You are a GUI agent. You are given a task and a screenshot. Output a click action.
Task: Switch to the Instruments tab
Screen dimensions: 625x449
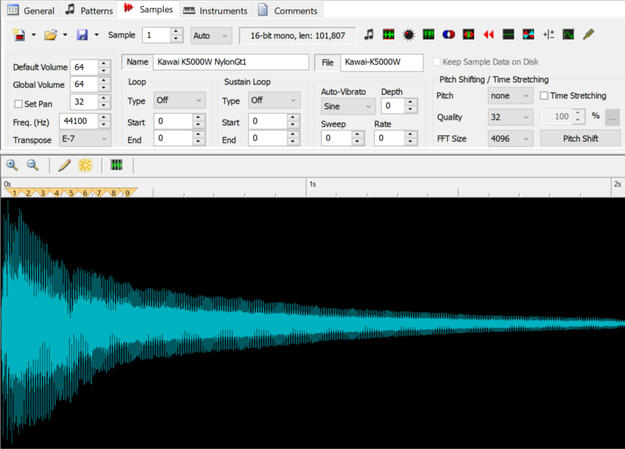click(x=215, y=10)
